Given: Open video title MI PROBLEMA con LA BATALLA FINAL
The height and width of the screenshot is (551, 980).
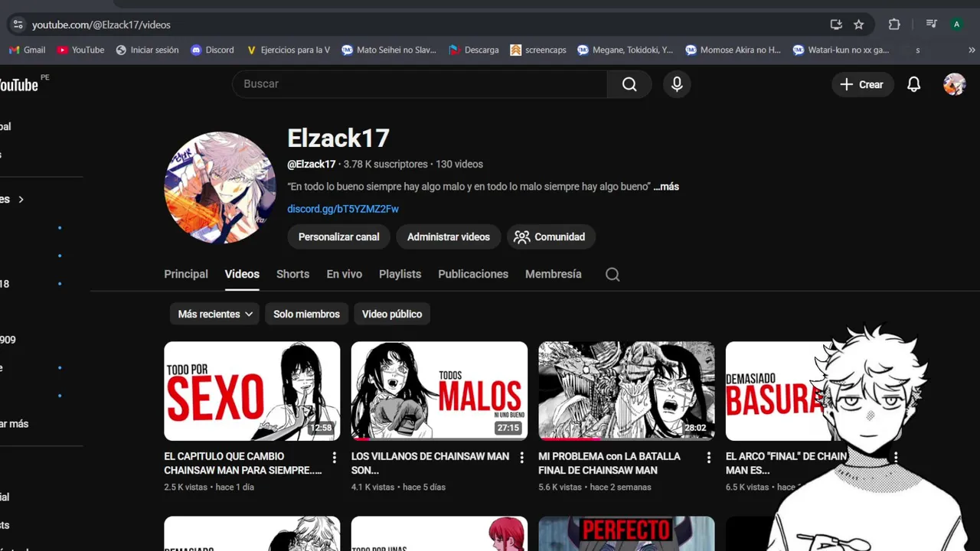Looking at the screenshot, I should (609, 463).
